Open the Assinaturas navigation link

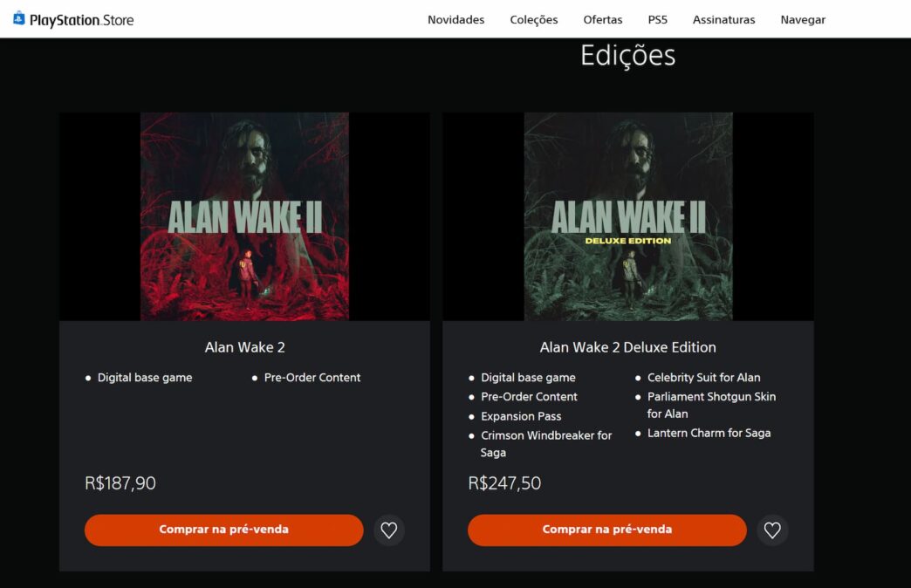coord(724,20)
